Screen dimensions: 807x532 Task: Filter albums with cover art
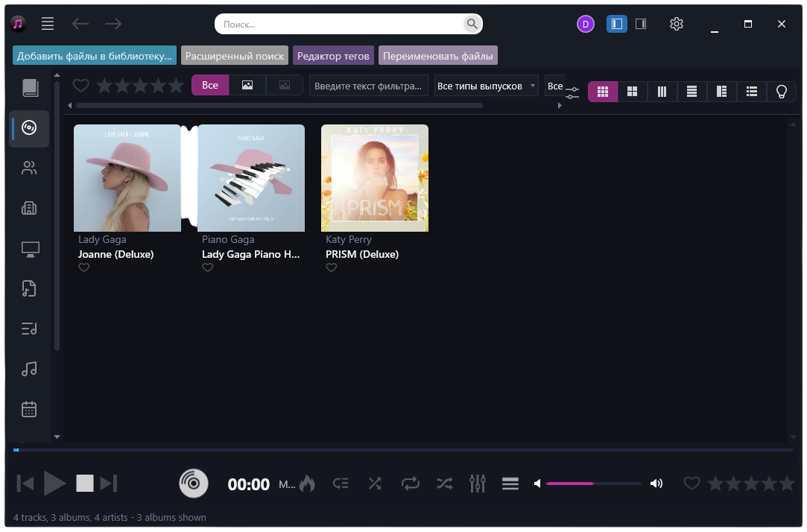pyautogui.click(x=247, y=86)
